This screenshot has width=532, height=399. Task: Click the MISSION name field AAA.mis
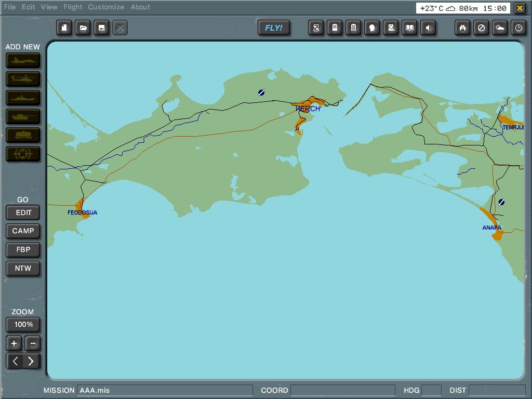165,390
